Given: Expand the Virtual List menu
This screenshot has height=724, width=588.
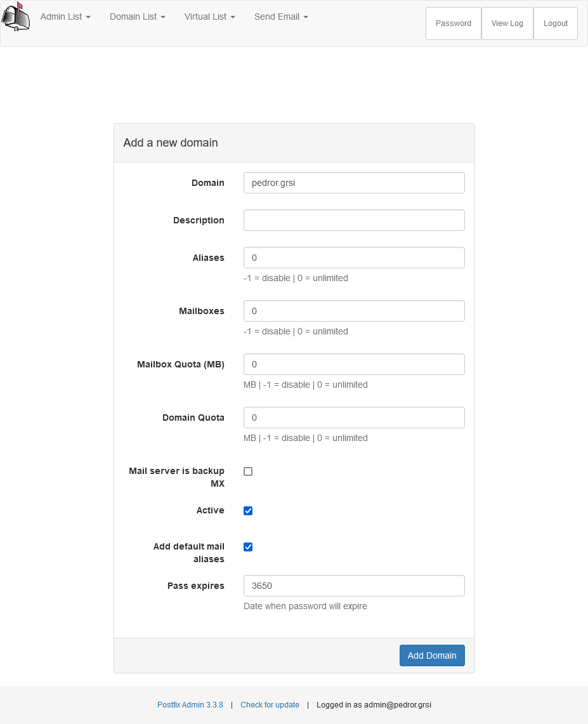Looking at the screenshot, I should coord(209,16).
